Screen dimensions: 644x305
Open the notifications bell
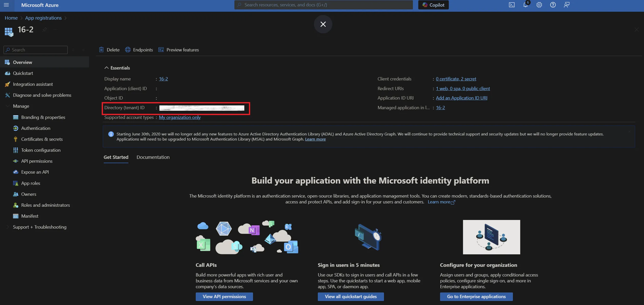point(525,5)
